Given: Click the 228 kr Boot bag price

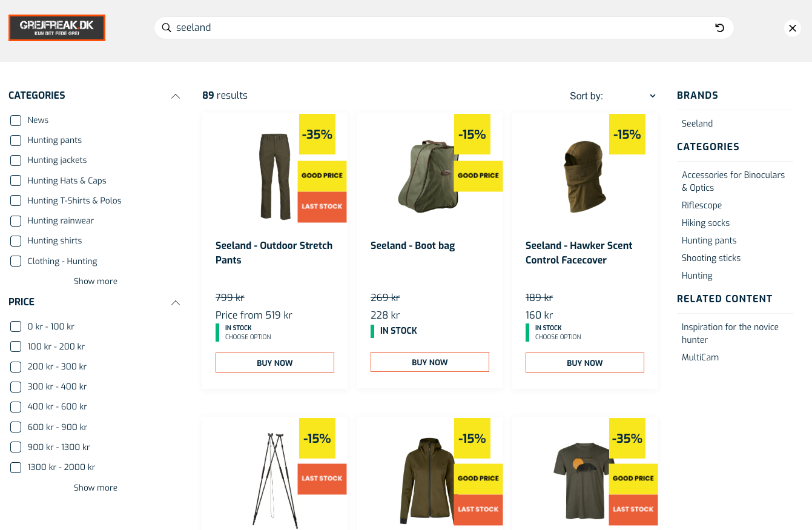Looking at the screenshot, I should (x=385, y=315).
